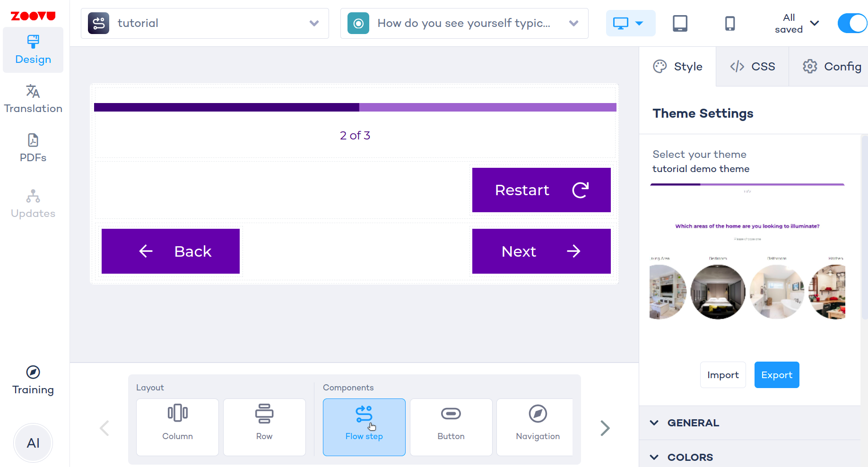Switch to the CSS tab
This screenshot has width=868, height=467.
pyautogui.click(x=752, y=66)
